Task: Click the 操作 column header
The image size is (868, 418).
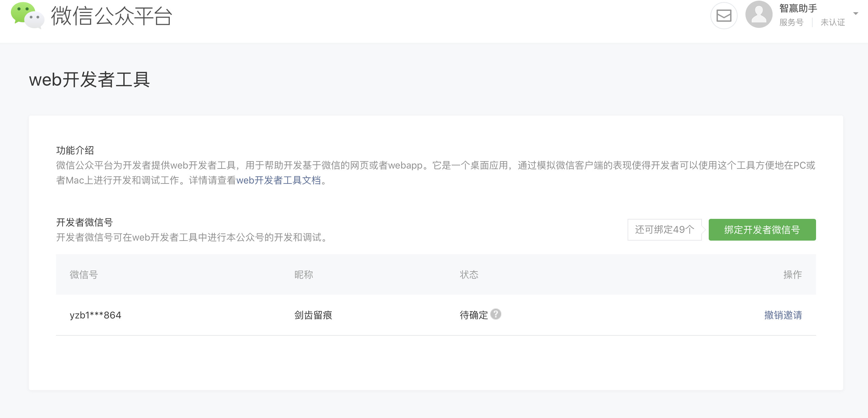Action: [x=792, y=275]
